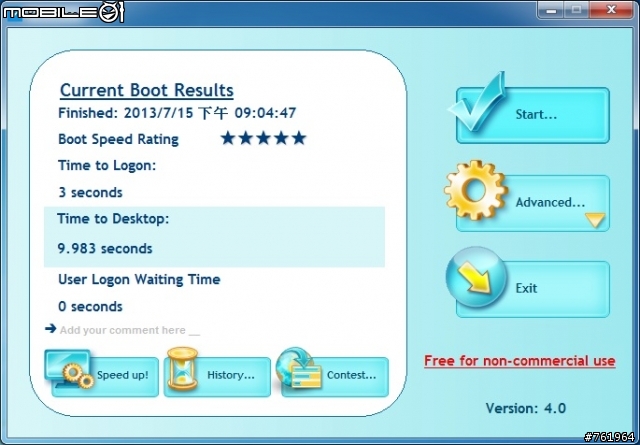Select the Version: 4.0 text
Screen dimensions: 640x445
526,408
